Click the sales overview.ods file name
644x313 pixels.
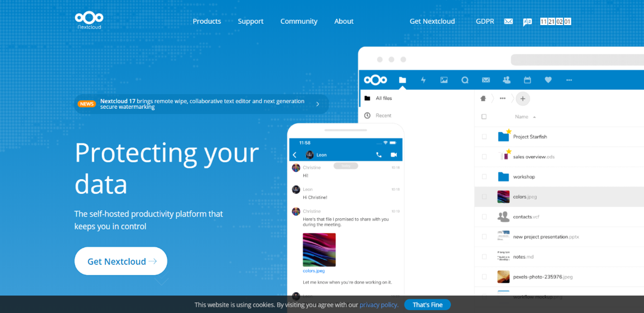click(x=534, y=156)
